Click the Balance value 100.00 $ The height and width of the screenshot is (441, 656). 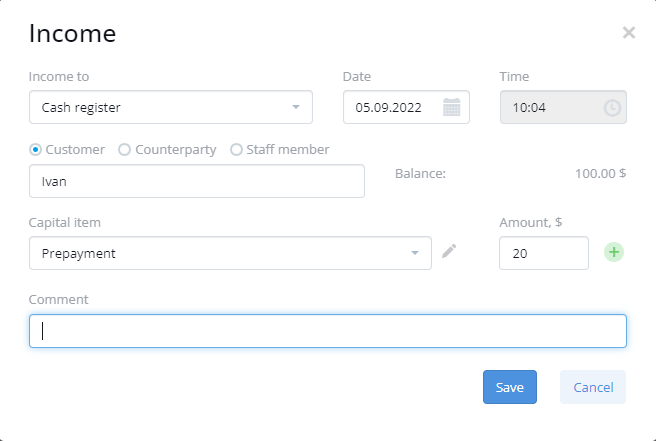click(x=600, y=173)
